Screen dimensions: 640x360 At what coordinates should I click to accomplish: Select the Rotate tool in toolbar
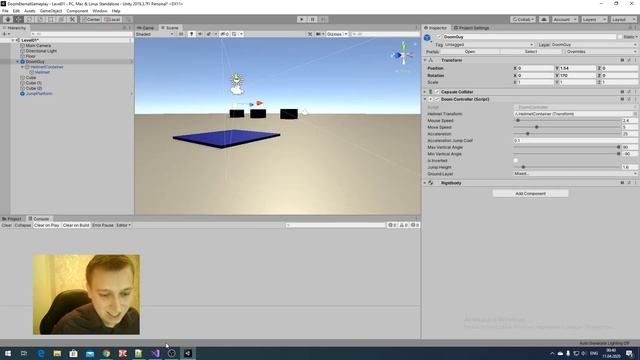29,19
